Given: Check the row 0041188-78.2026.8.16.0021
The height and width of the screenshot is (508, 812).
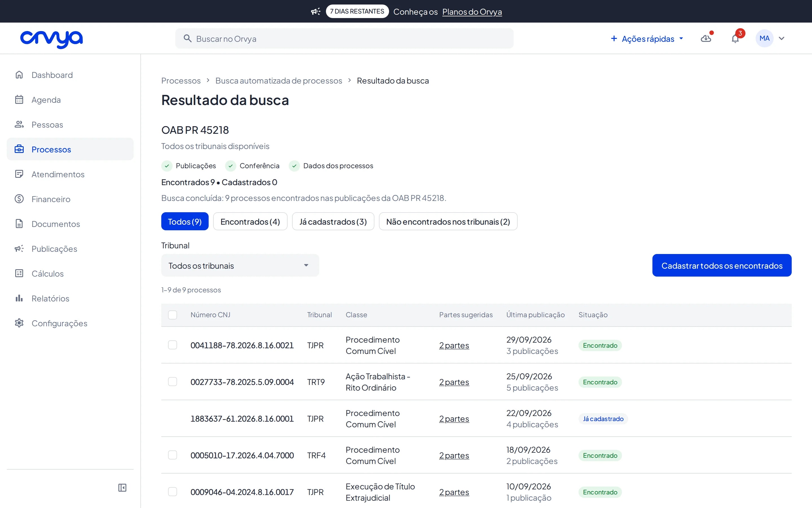Looking at the screenshot, I should pos(173,345).
